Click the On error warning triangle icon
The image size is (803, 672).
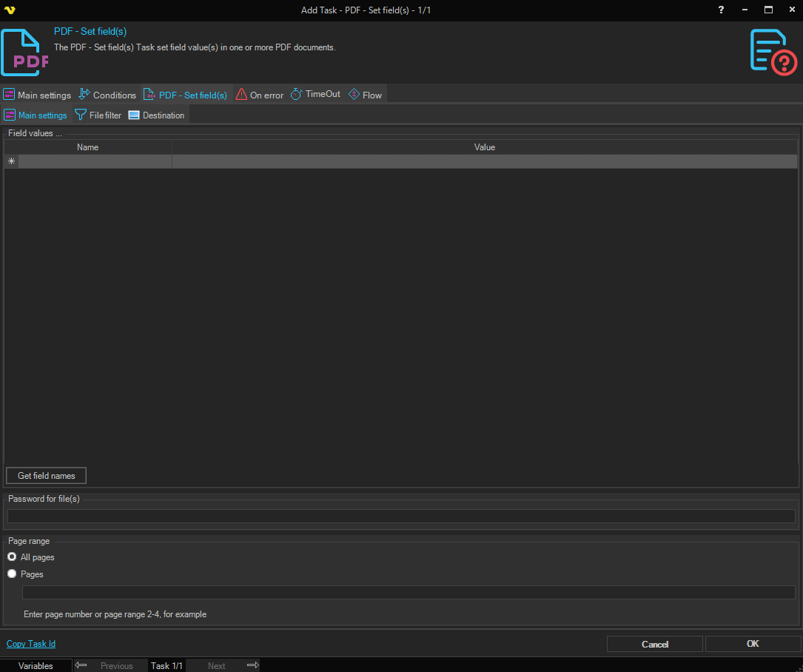click(x=241, y=94)
